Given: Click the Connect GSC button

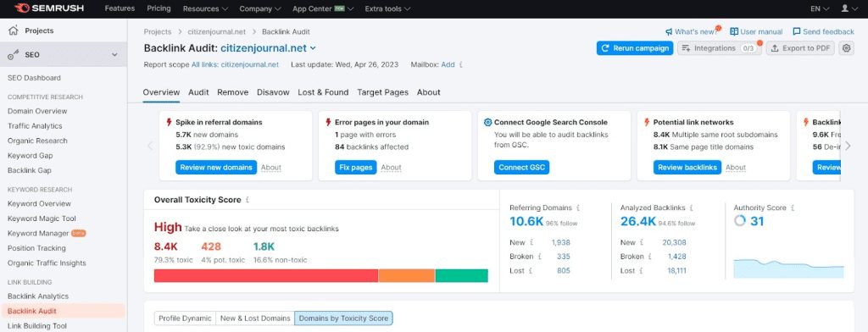Looking at the screenshot, I should [x=521, y=167].
